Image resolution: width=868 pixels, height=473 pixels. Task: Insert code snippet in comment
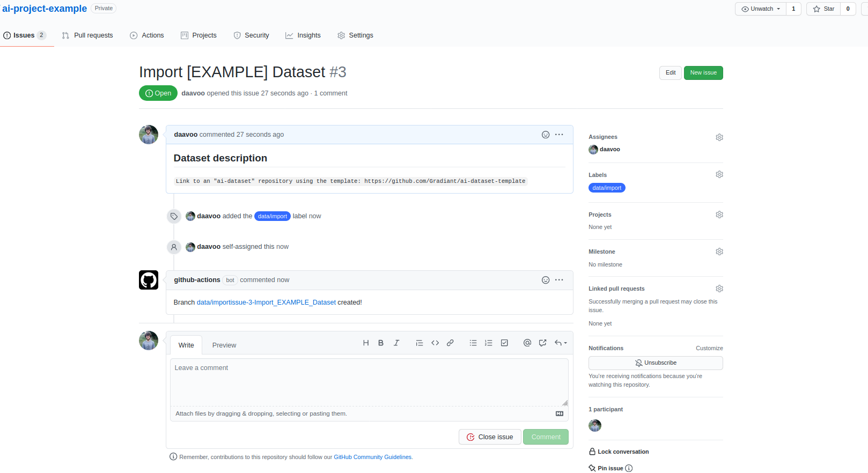(435, 343)
